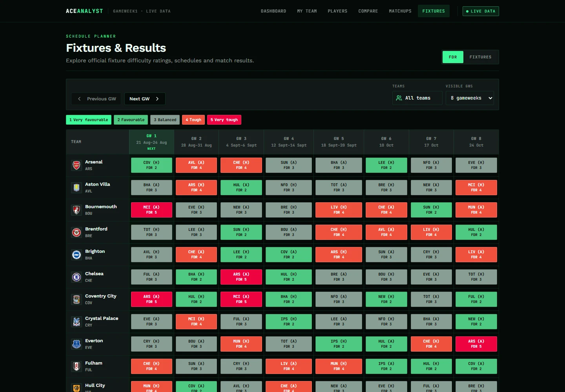Click Chelsea's GW3 ARS (A) fixture cell

click(241, 277)
